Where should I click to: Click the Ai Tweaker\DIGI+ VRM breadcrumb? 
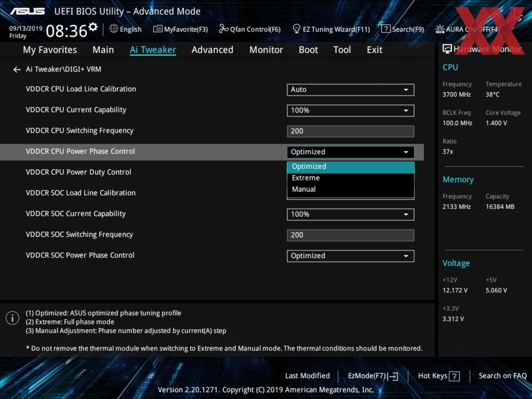[x=63, y=69]
